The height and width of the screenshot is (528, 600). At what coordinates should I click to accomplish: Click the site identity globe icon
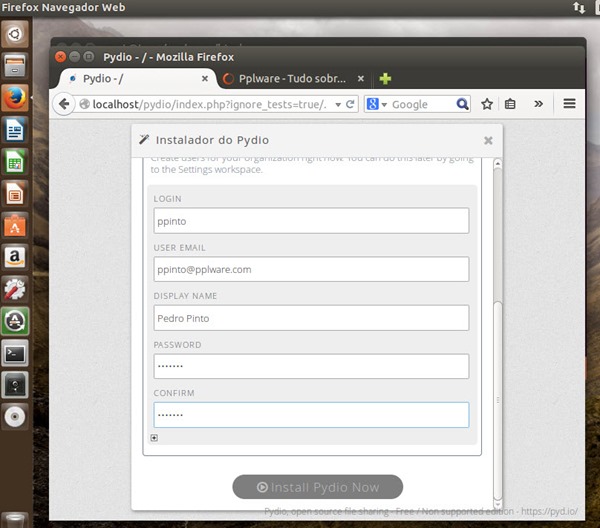(85, 104)
